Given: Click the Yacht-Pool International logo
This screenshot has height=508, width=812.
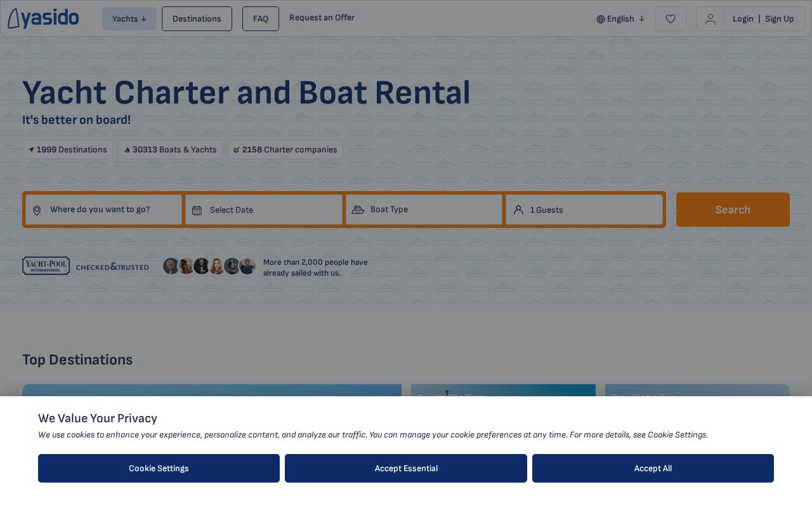Looking at the screenshot, I should click(46, 265).
